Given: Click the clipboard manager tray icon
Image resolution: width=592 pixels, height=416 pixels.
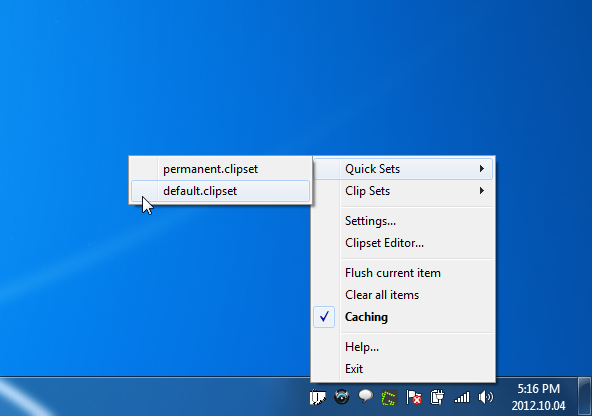Looking at the screenshot, I should click(318, 398).
